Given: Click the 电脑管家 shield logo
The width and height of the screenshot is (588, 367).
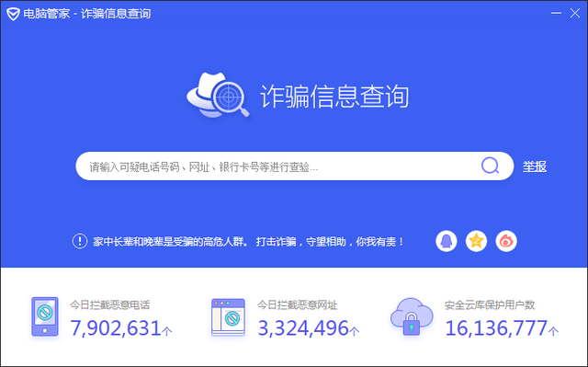Looking at the screenshot, I should coord(13,14).
